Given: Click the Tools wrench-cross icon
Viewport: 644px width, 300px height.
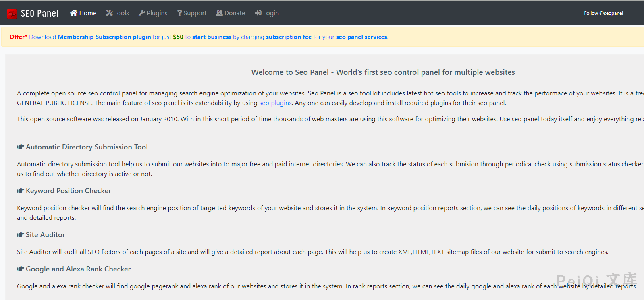Looking at the screenshot, I should click(109, 13).
